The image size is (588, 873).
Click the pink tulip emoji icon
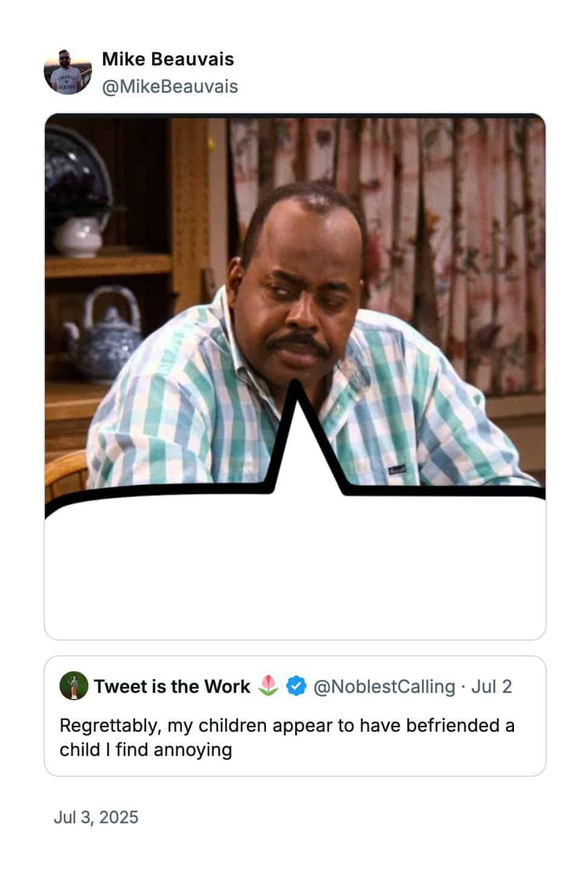pyautogui.click(x=268, y=686)
